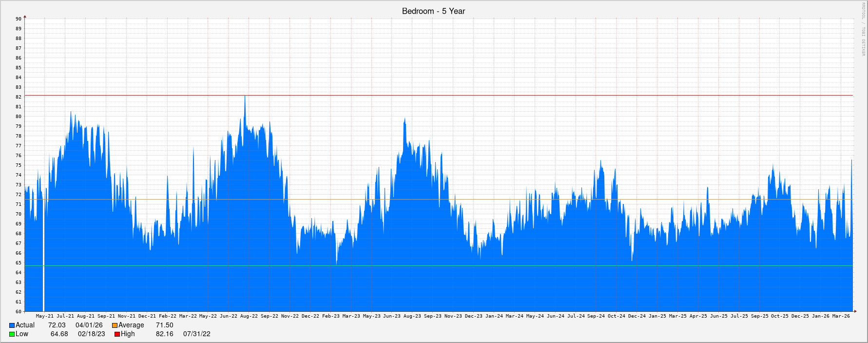Click the Average value 71.50

click(x=164, y=325)
